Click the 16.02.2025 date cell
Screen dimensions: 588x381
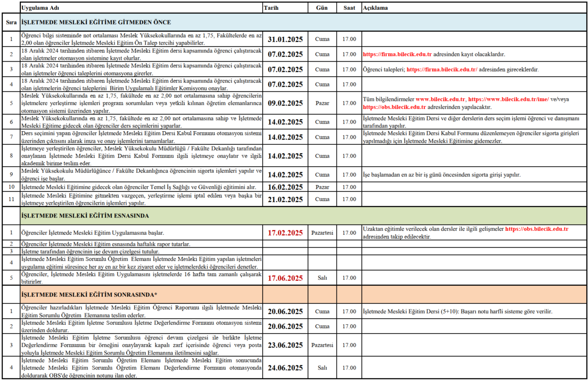[285, 187]
